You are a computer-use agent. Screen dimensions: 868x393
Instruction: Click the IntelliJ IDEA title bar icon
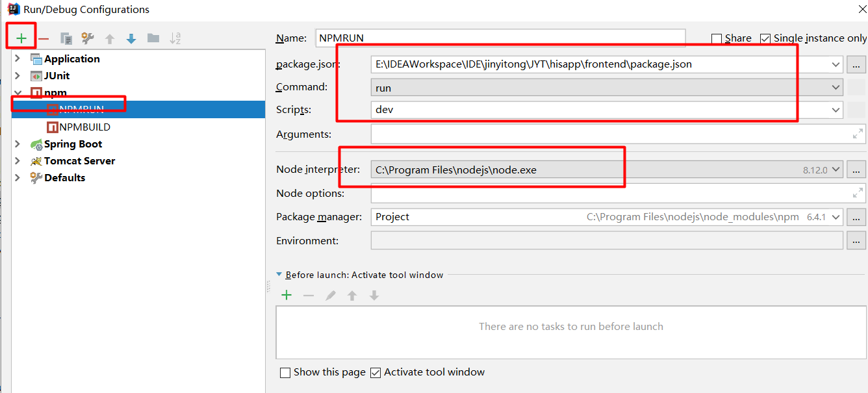[x=14, y=9]
